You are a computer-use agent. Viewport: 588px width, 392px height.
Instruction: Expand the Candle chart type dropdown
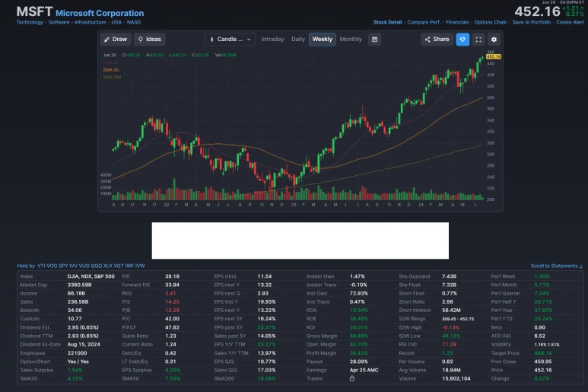pos(230,40)
